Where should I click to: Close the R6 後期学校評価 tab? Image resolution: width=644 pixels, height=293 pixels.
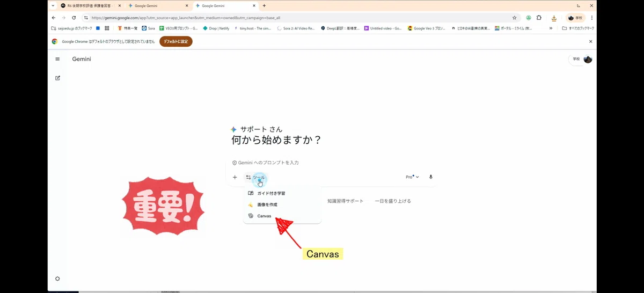(x=120, y=5)
